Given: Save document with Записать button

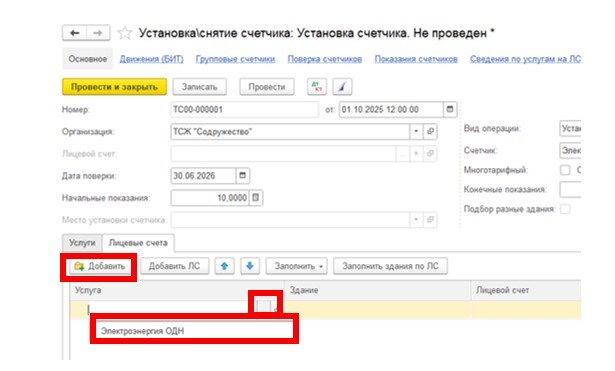Looking at the screenshot, I should (199, 87).
